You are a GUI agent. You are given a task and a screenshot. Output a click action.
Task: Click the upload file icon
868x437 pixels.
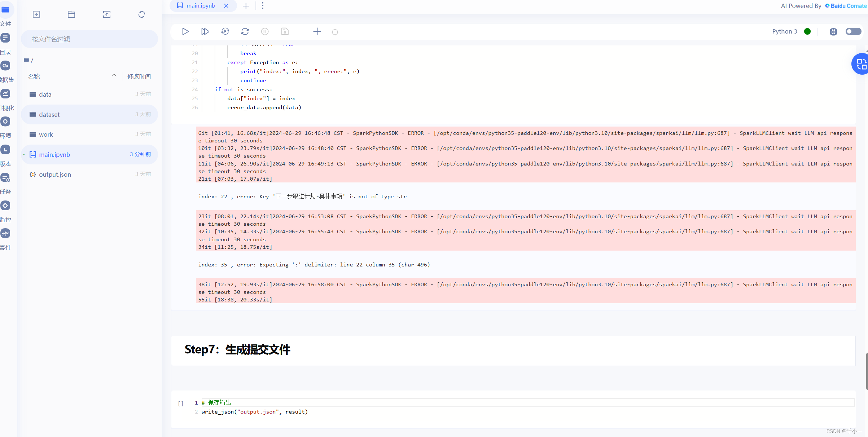107,14
